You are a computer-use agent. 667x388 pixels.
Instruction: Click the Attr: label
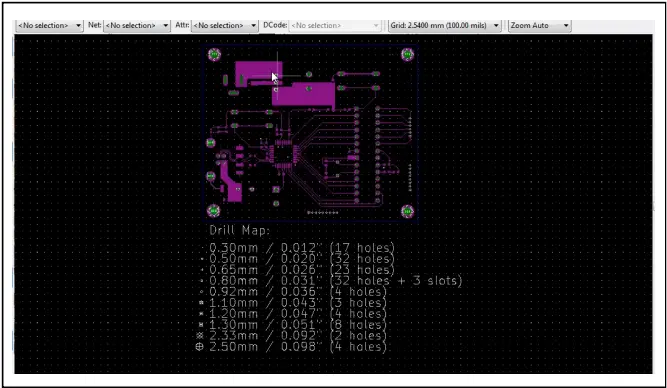tap(182, 25)
